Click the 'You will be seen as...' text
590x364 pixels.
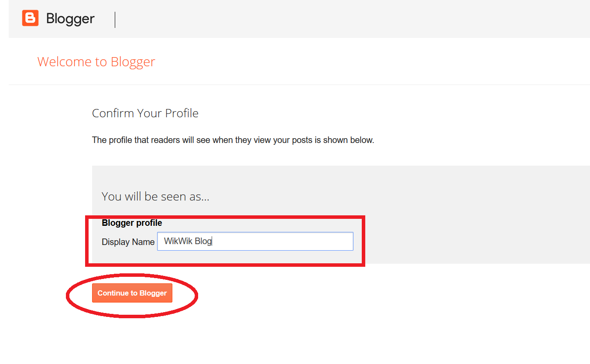pyautogui.click(x=155, y=196)
